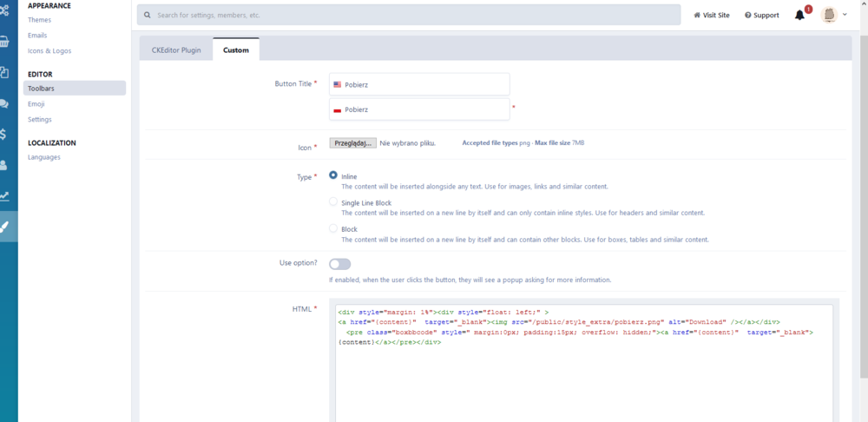Image resolution: width=868 pixels, height=422 pixels.
Task: Open the notifications bell
Action: pos(799,15)
